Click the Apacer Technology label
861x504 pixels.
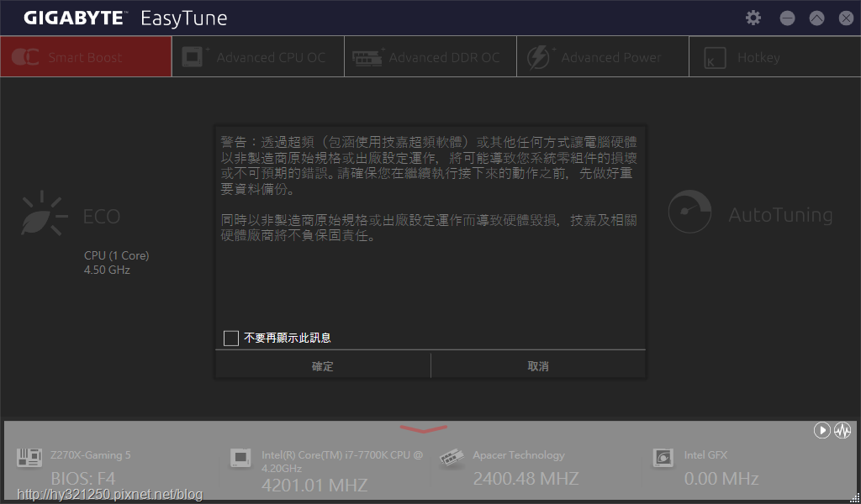(519, 455)
